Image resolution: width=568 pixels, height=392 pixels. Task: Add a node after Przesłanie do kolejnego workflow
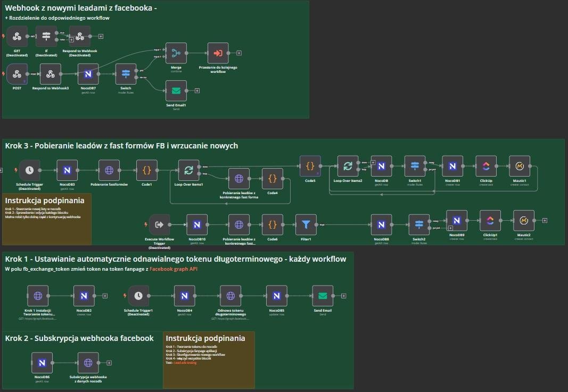coord(239,53)
